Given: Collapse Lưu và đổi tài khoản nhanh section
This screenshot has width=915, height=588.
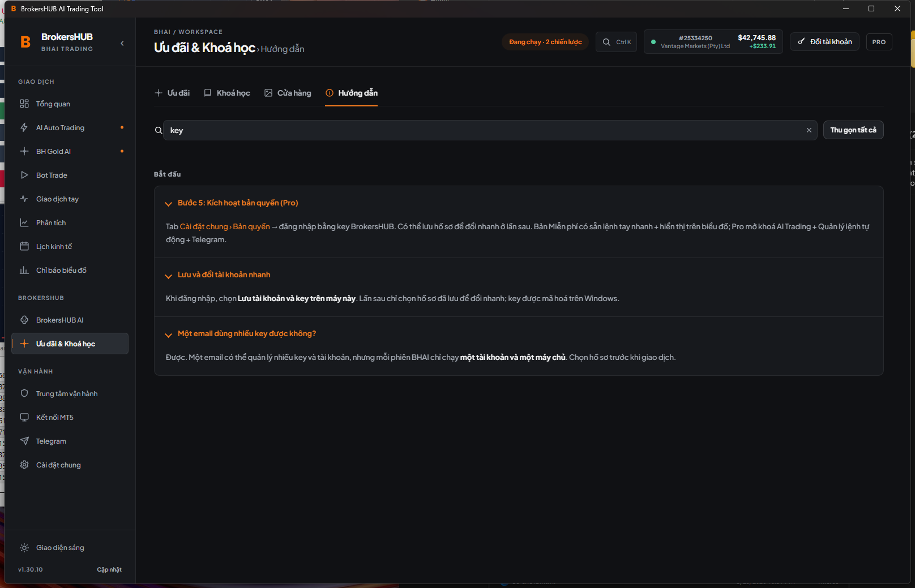Looking at the screenshot, I should pos(168,276).
